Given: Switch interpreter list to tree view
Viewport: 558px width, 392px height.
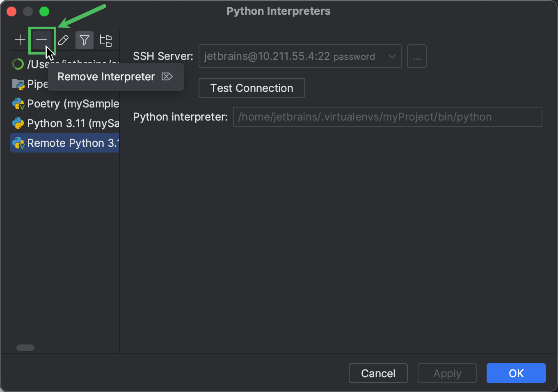Looking at the screenshot, I should click(105, 40).
